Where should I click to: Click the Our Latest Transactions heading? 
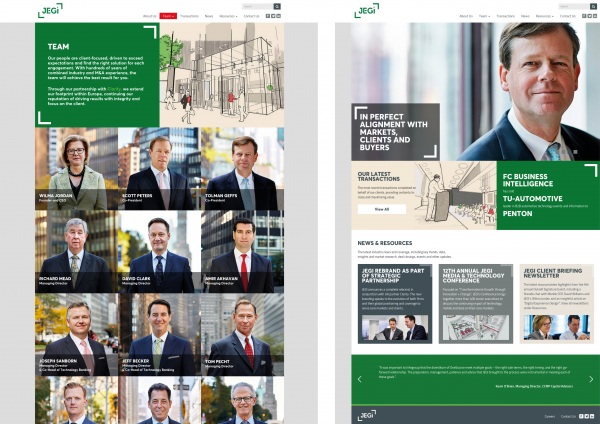pos(378,176)
